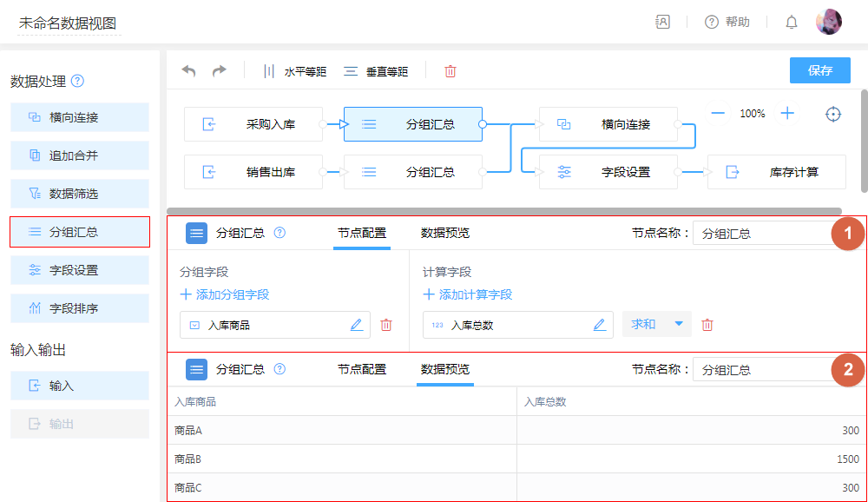Select 节点配置 tab in lower panel
This screenshot has height=502, width=868.
point(362,369)
